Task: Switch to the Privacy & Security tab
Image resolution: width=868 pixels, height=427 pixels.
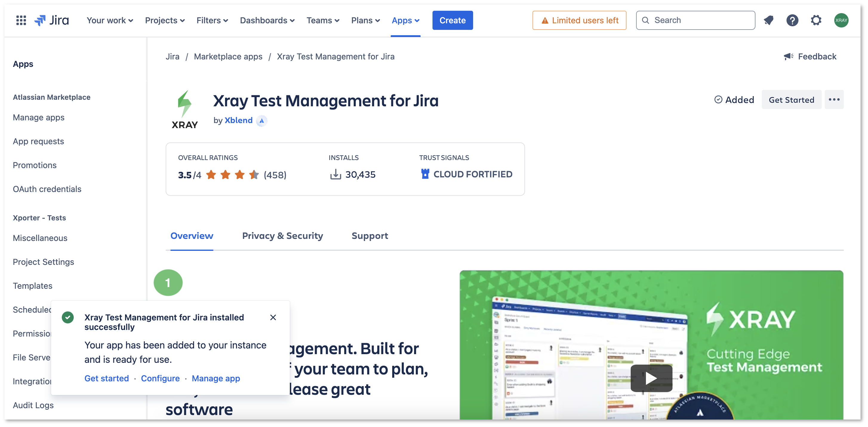Action: click(282, 236)
